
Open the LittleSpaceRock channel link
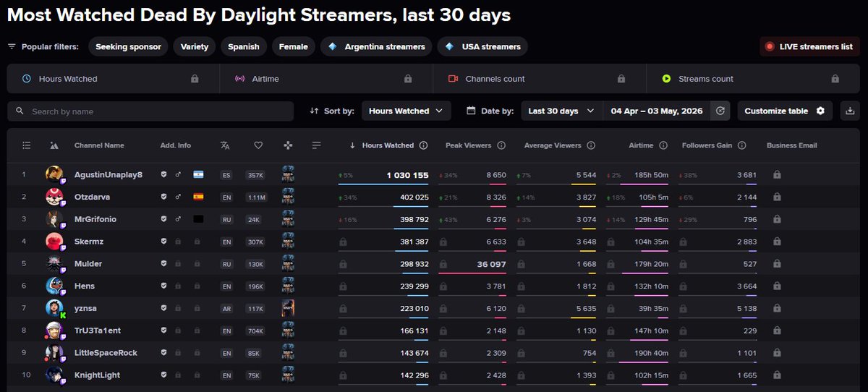point(106,353)
